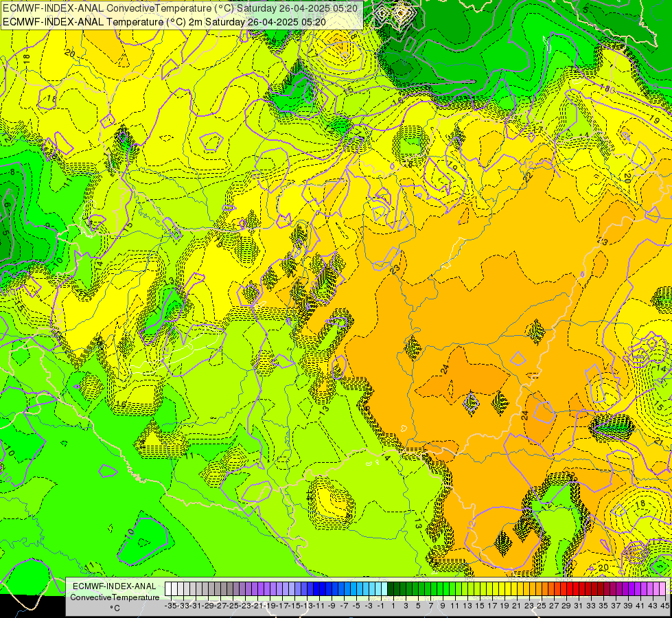The height and width of the screenshot is (618, 672).
Task: Click the legend scale label '-5'
Action: [x=356, y=606]
